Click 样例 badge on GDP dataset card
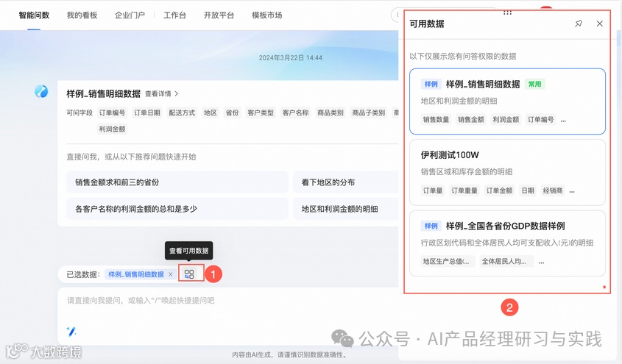 [431, 226]
